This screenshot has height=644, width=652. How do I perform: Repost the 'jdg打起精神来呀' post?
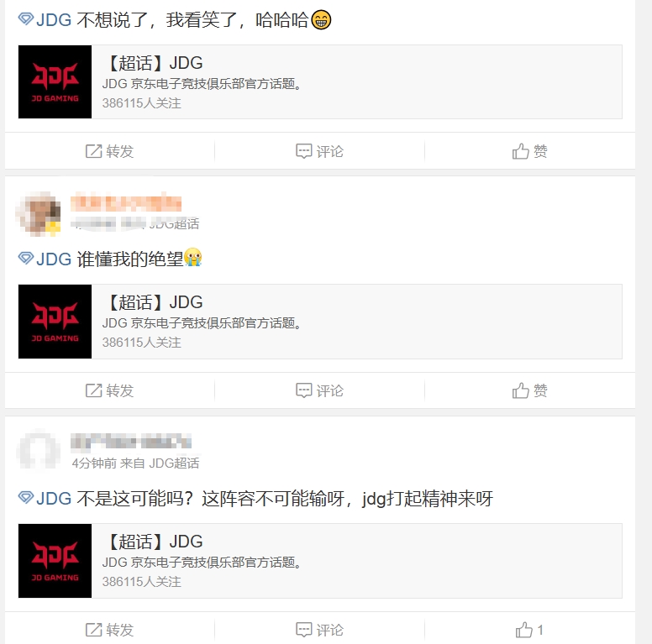click(109, 630)
